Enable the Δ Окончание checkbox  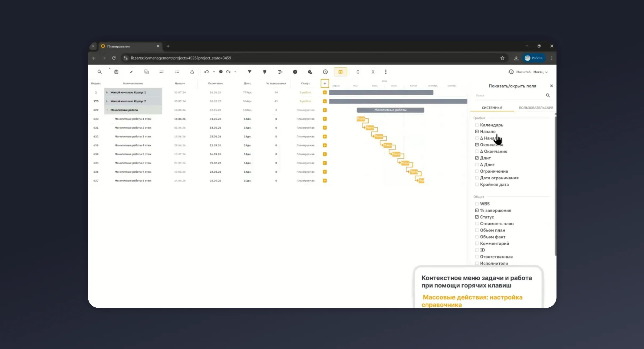coord(477,151)
